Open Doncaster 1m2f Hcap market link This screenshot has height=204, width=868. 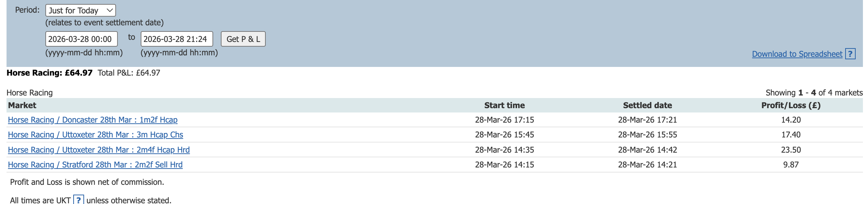point(93,120)
